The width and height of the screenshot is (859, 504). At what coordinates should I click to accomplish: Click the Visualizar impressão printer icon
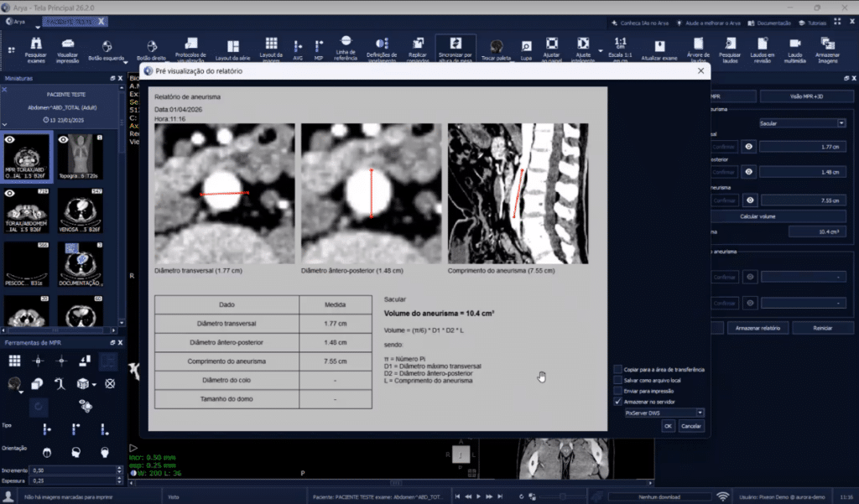tap(67, 49)
